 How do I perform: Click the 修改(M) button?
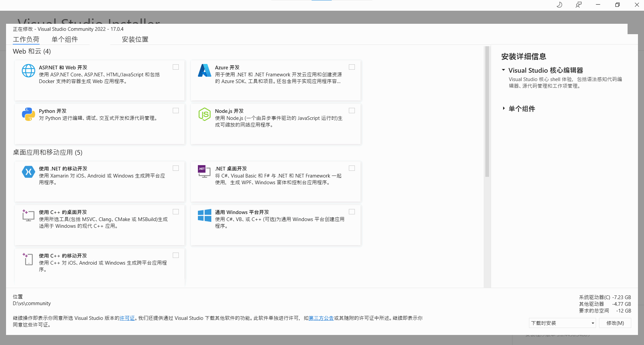pos(615,323)
